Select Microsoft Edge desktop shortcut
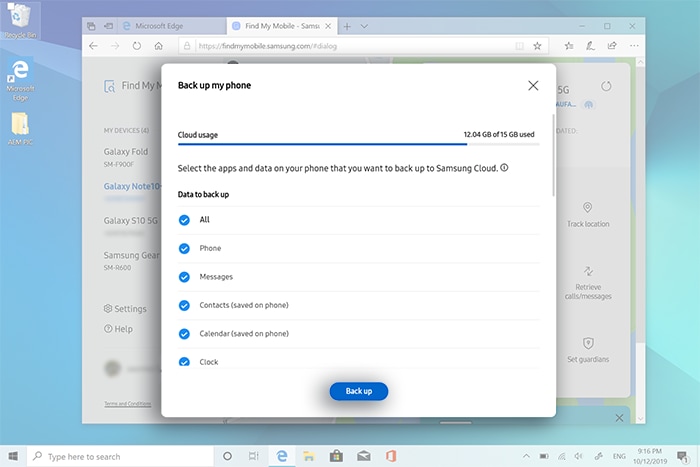This screenshot has height=467, width=700. (20, 79)
